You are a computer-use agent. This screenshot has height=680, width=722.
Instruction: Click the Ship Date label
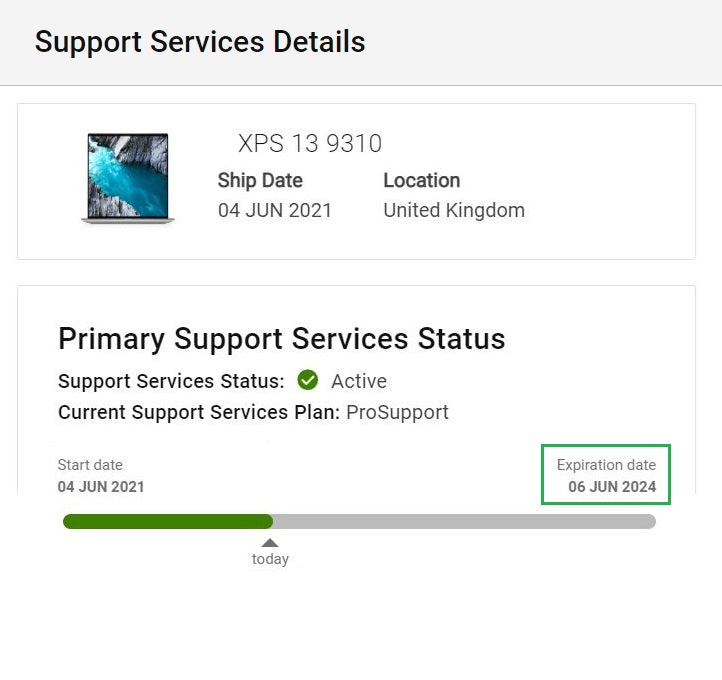coord(260,180)
